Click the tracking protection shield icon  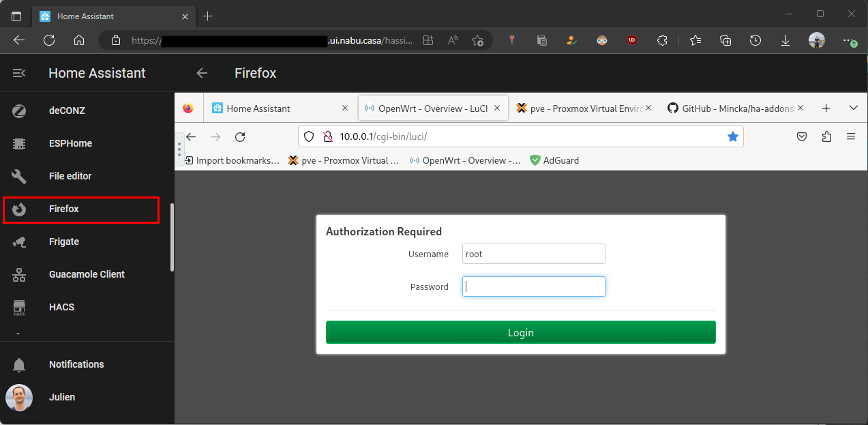coord(309,136)
